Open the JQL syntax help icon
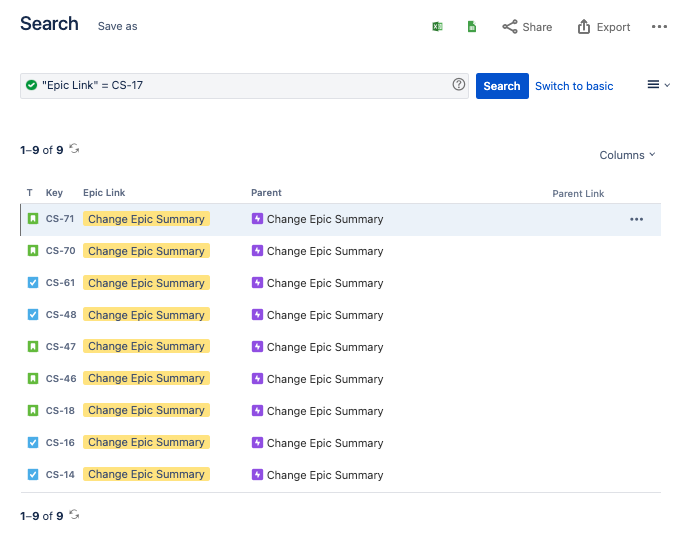This screenshot has height=541, width=674. [459, 84]
